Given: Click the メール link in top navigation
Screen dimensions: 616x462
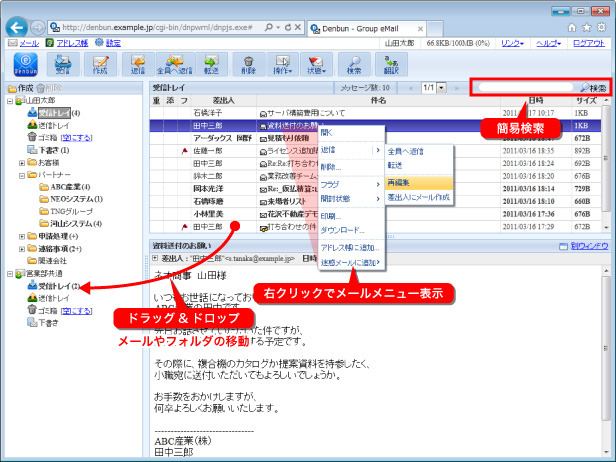Looking at the screenshot, I should click(29, 43).
